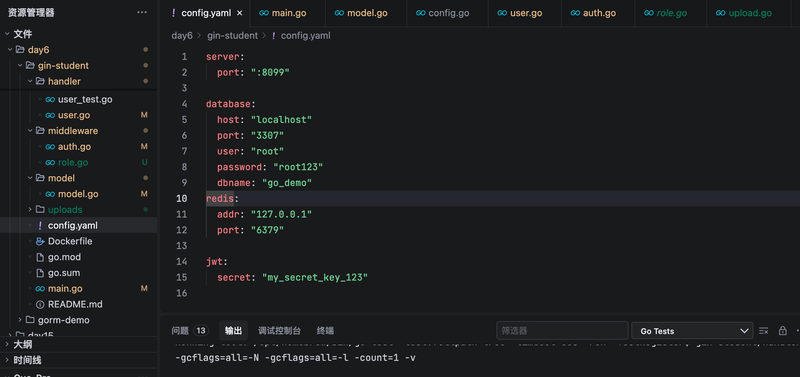This screenshot has width=800, height=377.
Task: Open the Dockerfile in the file tree
Action: pos(70,241)
